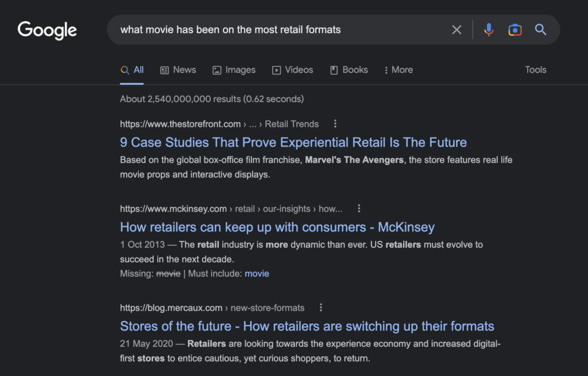Open options menu for thestorefront.com result
Viewport: 588px width, 376px height.
click(x=335, y=124)
